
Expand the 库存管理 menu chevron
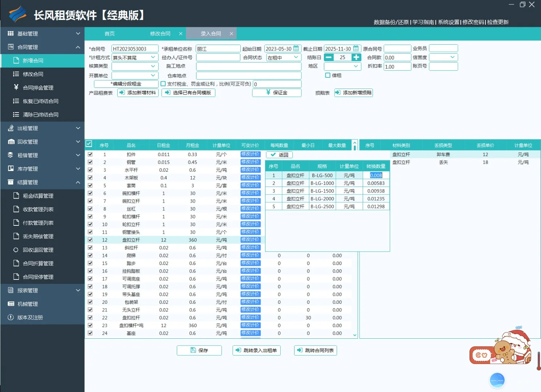click(x=78, y=168)
